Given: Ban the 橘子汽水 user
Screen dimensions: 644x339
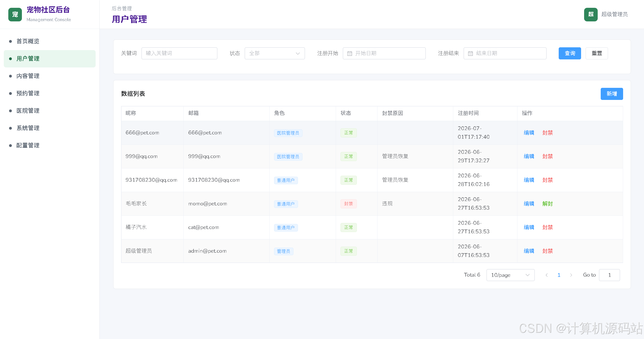Looking at the screenshot, I should tap(547, 228).
